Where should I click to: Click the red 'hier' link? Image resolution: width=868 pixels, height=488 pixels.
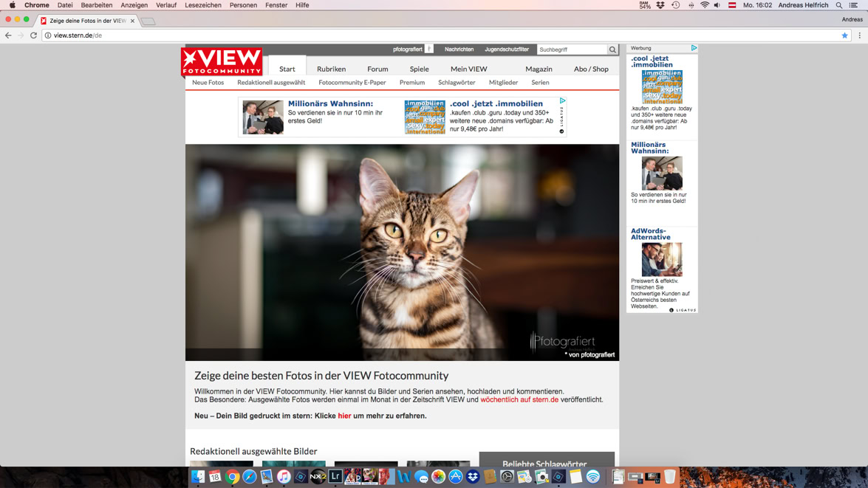tap(344, 416)
